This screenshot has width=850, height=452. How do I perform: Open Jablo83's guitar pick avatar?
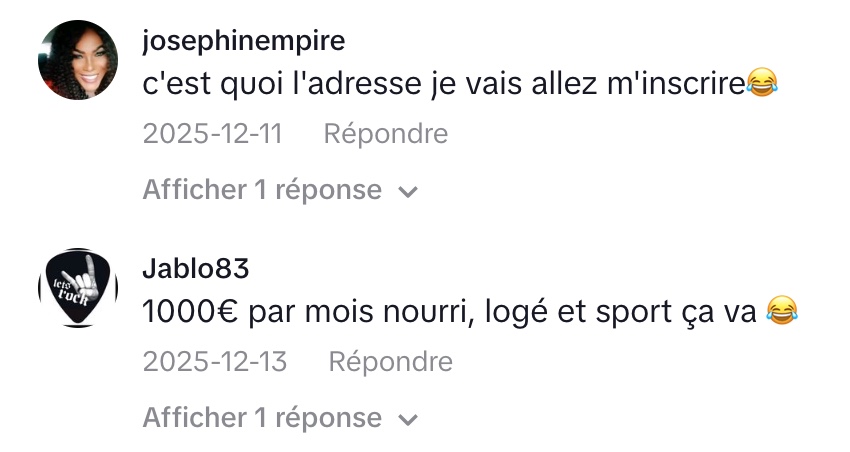coord(78,288)
